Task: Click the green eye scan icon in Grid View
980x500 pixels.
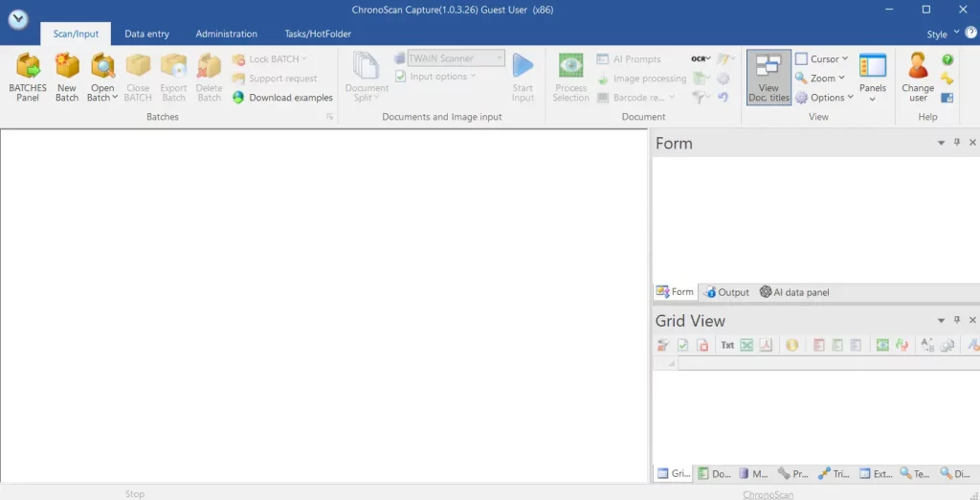Action: [x=882, y=345]
